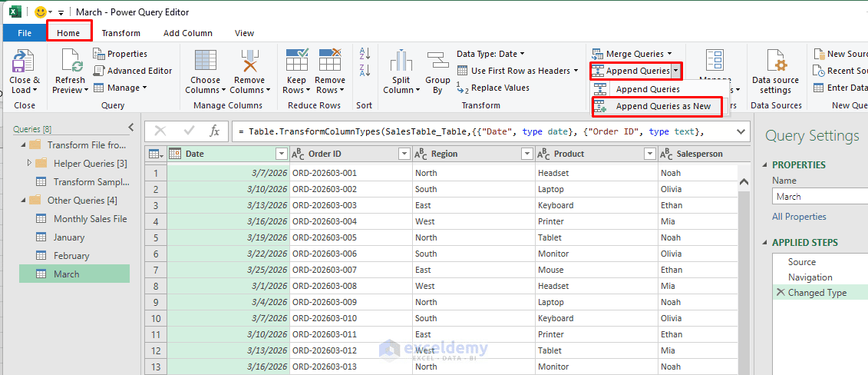Click the Order ID column type icon

pos(298,154)
